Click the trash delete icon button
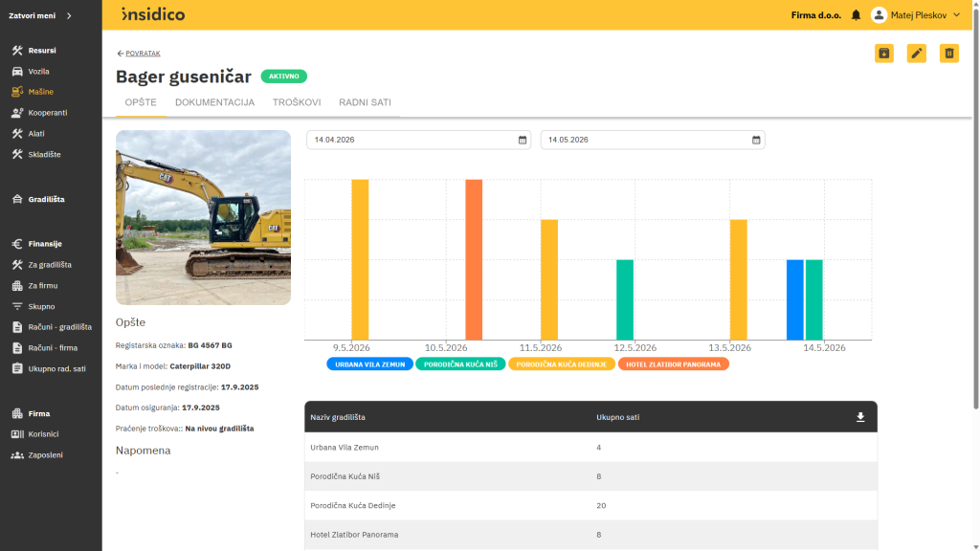This screenshot has height=551, width=980. pyautogui.click(x=948, y=54)
